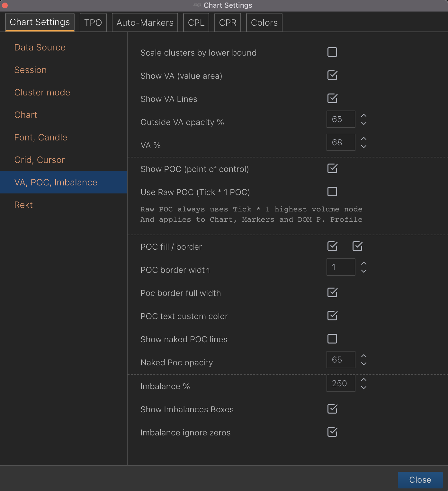Toggle Show VA (value area) checkbox
The width and height of the screenshot is (448, 491).
(x=332, y=75)
